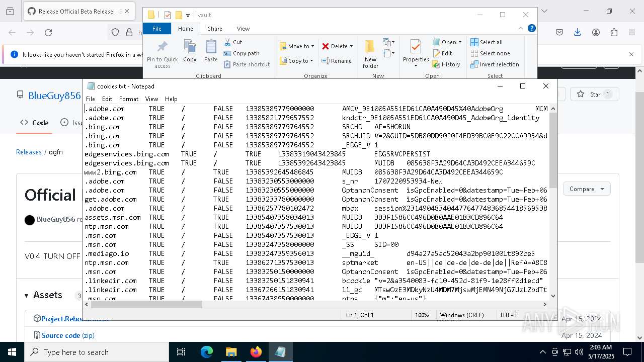Viewport: 644px width, 362px height.
Task: Open Microsoft Edge from taskbar
Action: [x=207, y=352]
